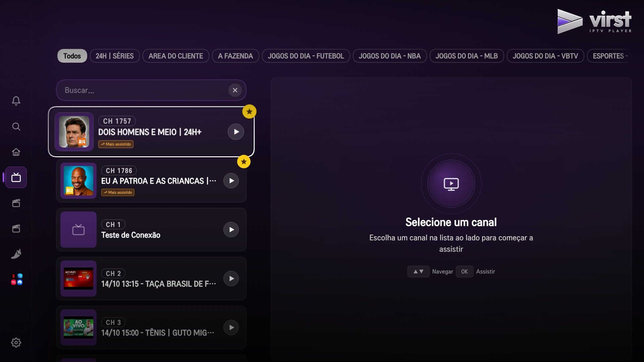Select JOGOS DO DIA - MLB tab
The width and height of the screenshot is (644, 362).
pos(467,56)
